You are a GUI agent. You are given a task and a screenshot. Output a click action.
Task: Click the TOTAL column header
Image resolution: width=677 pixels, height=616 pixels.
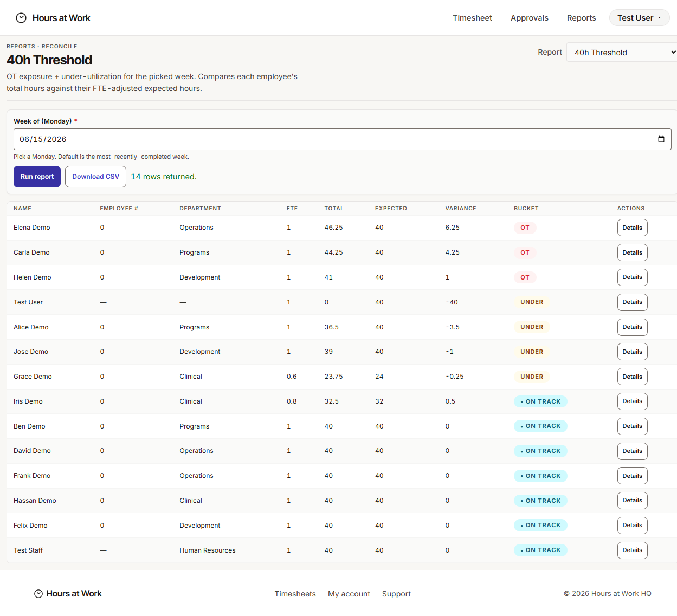[334, 209]
